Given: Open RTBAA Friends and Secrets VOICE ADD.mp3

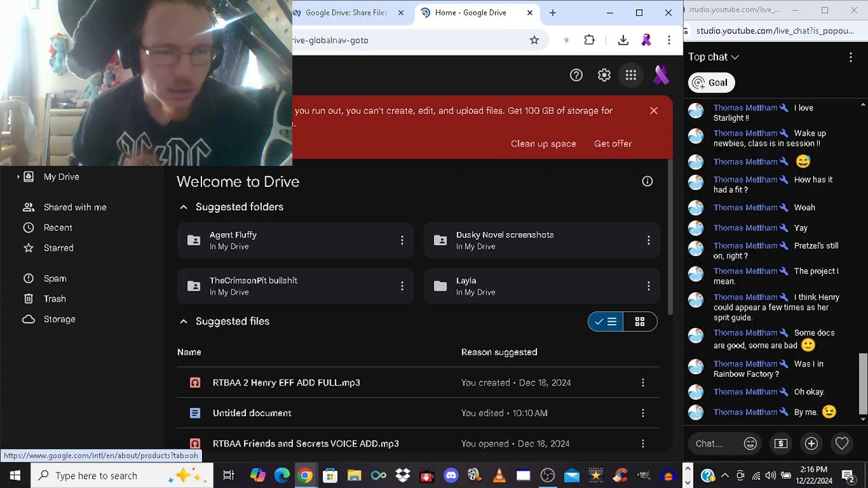Looking at the screenshot, I should (306, 444).
